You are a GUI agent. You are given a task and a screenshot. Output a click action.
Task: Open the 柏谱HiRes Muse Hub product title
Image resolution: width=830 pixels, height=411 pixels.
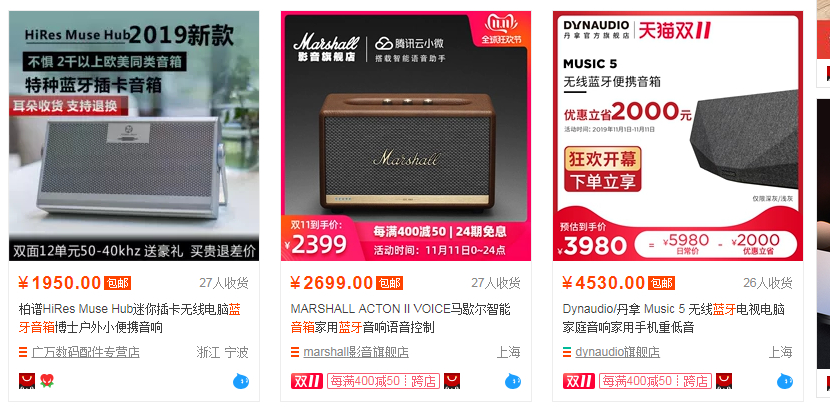tap(130, 318)
